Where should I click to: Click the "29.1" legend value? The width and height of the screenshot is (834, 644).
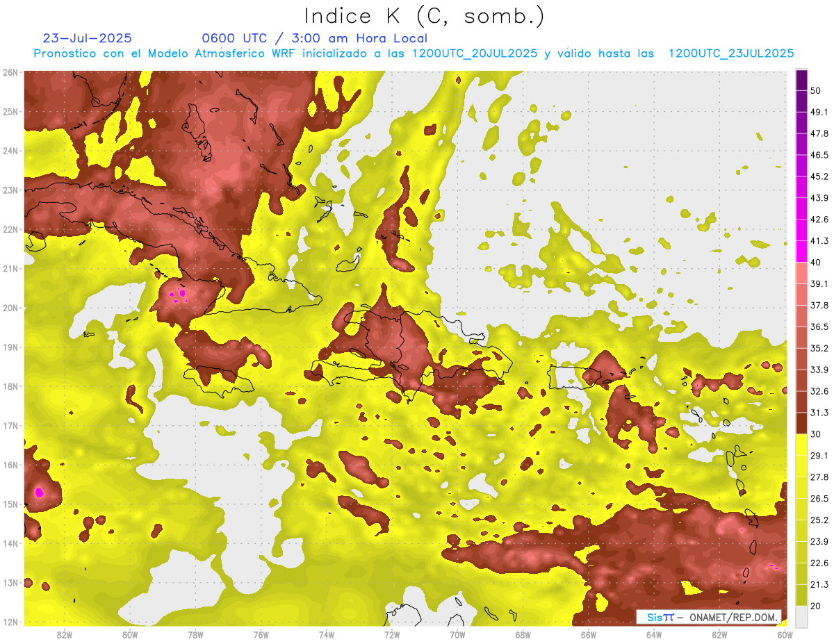(x=818, y=456)
